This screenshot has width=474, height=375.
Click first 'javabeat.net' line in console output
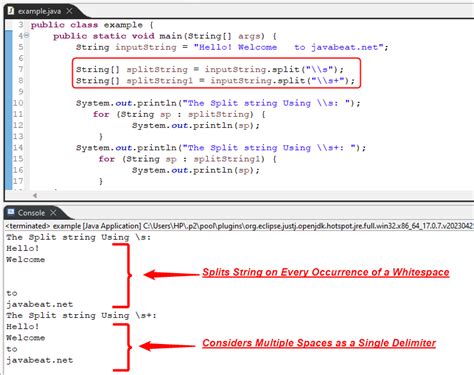tap(40, 304)
